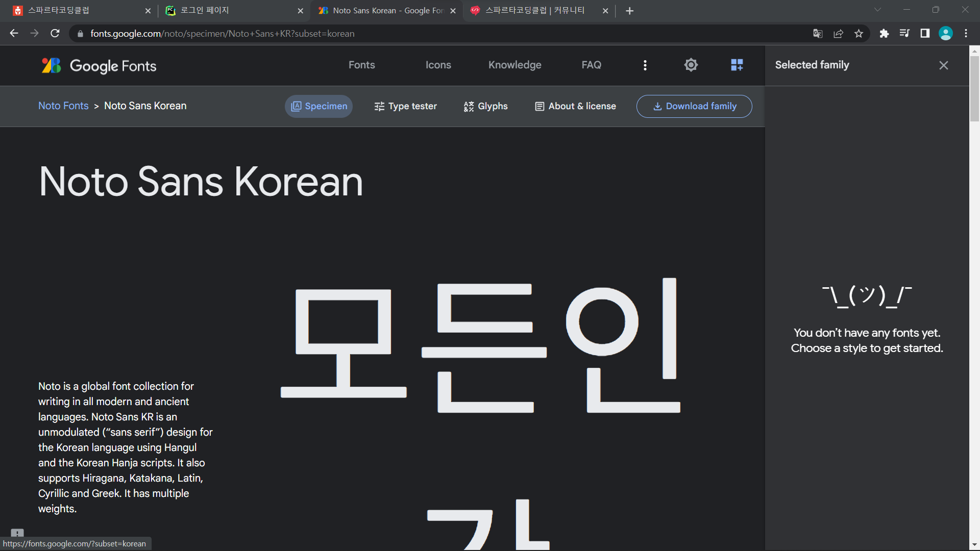The height and width of the screenshot is (551, 980).
Task: Click the Noto Sans Korean breadcrumb text
Action: click(x=145, y=106)
